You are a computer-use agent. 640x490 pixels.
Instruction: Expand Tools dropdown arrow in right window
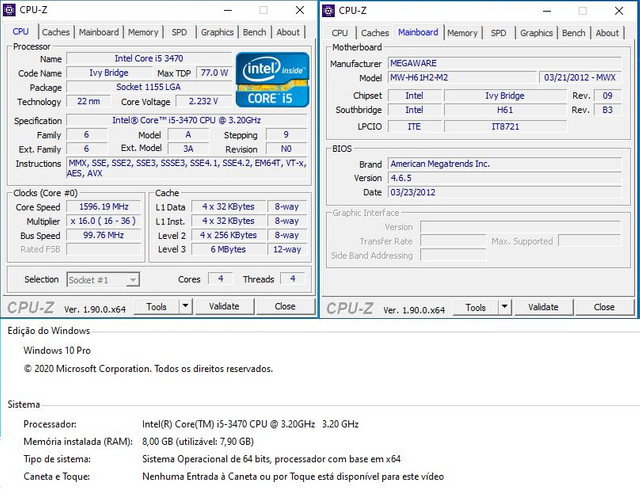pos(504,307)
